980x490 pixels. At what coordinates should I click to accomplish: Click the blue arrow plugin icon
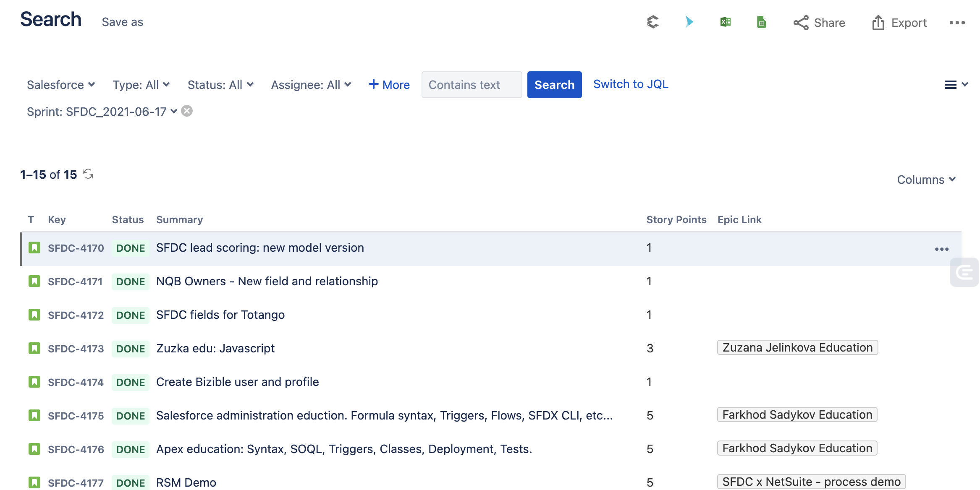coord(689,22)
